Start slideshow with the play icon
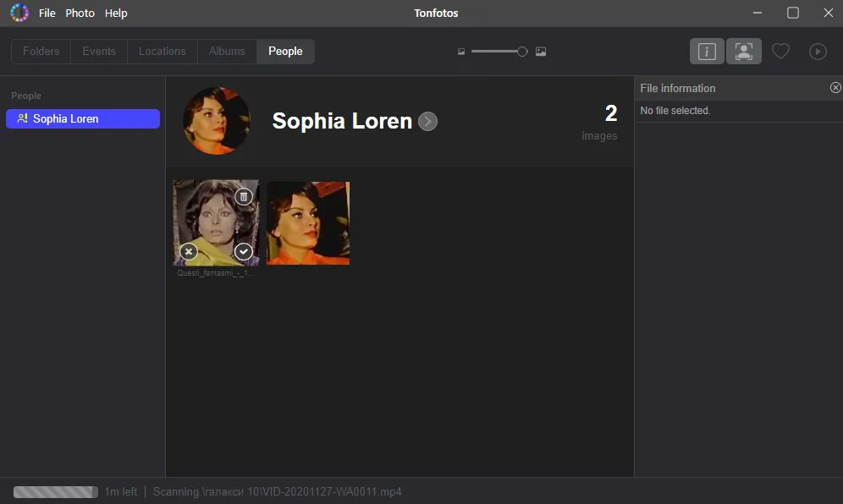Viewport: 843px width, 504px height. [818, 51]
